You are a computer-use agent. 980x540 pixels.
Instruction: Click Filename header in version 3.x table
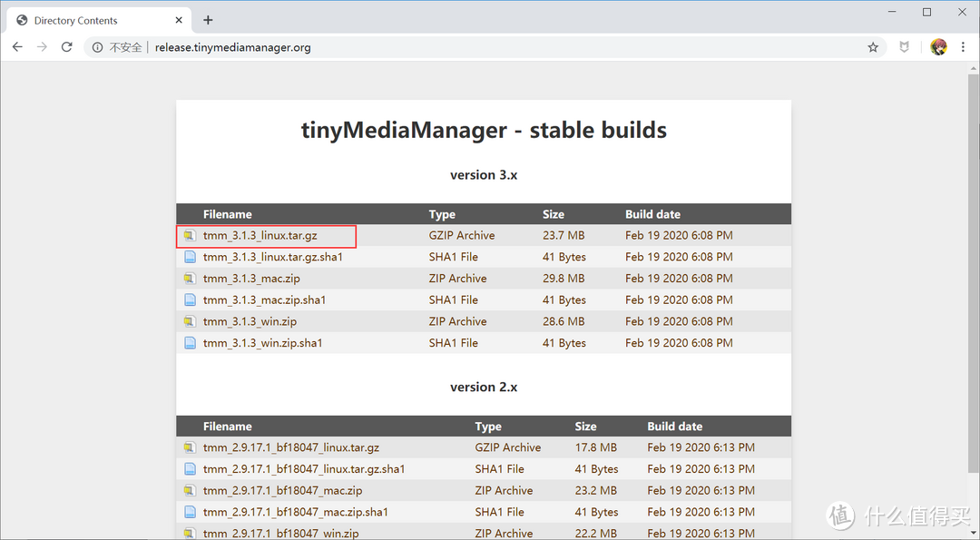228,214
